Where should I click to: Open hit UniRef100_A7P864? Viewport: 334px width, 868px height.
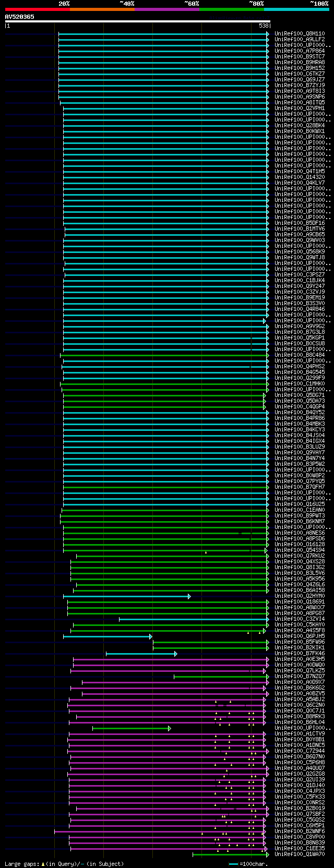[300, 51]
